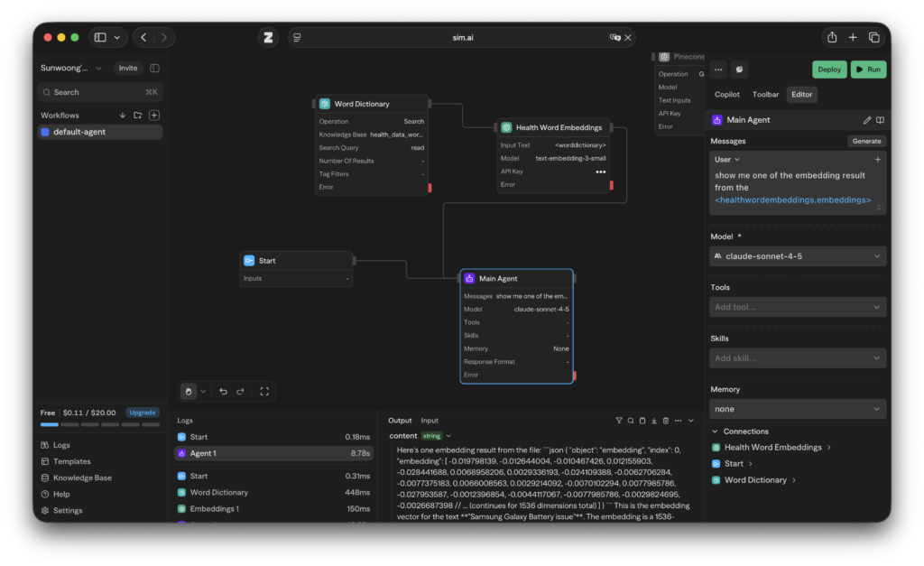Click the undo arrow on canvas toolbar

(224, 391)
